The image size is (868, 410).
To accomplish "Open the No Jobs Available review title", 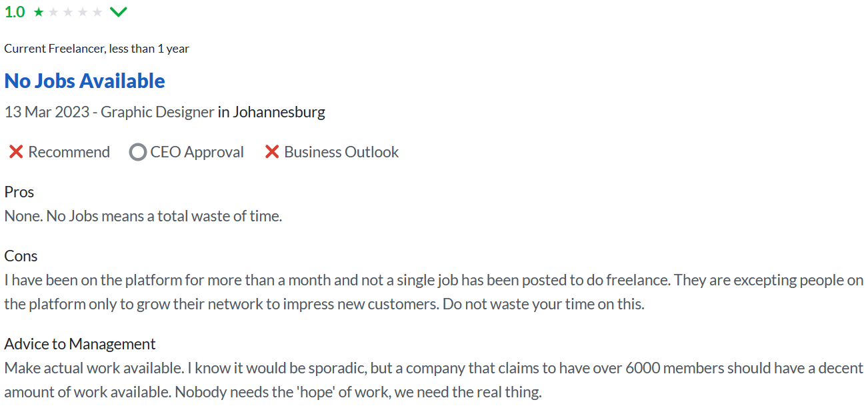I will tap(85, 81).
